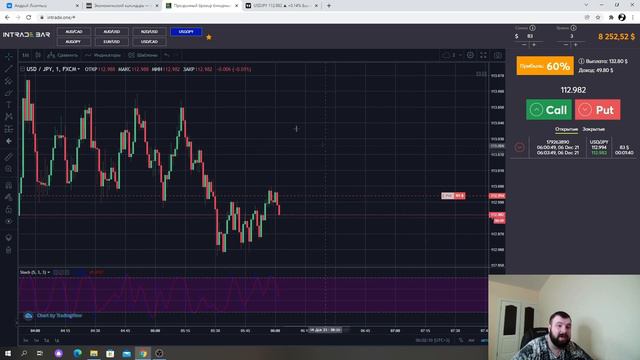The image size is (640, 360).
Task: Open the cloud save layout dropdown
Action: [451, 56]
